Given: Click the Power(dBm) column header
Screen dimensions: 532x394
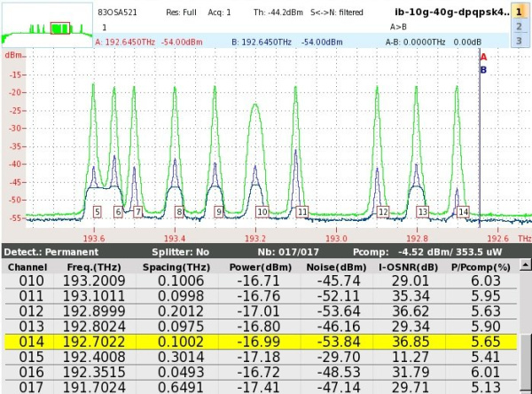Looking at the screenshot, I should point(256,267).
